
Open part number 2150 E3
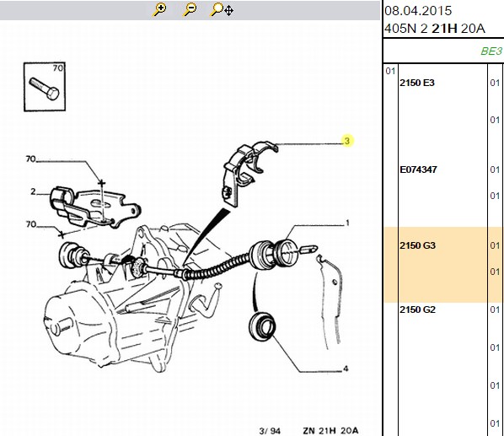(x=417, y=83)
